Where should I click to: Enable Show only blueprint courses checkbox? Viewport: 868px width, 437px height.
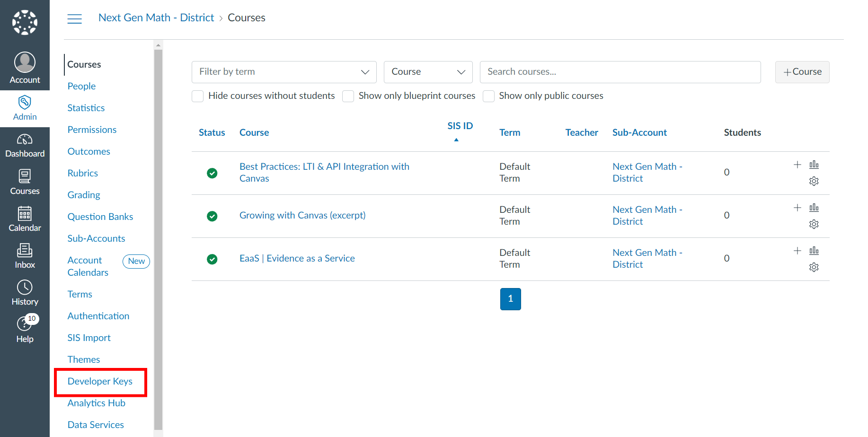pyautogui.click(x=348, y=96)
